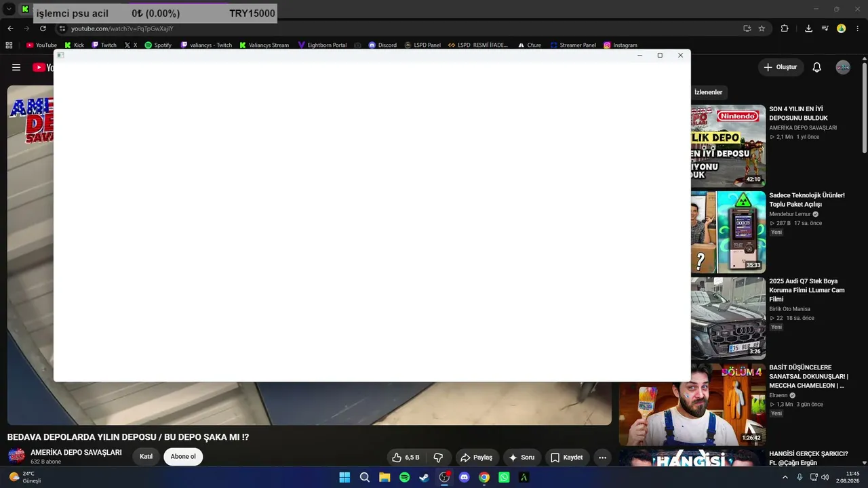This screenshot has width=868, height=488.
Task: Open the weather widget showing 24°C
Action: pyautogui.click(x=24, y=477)
